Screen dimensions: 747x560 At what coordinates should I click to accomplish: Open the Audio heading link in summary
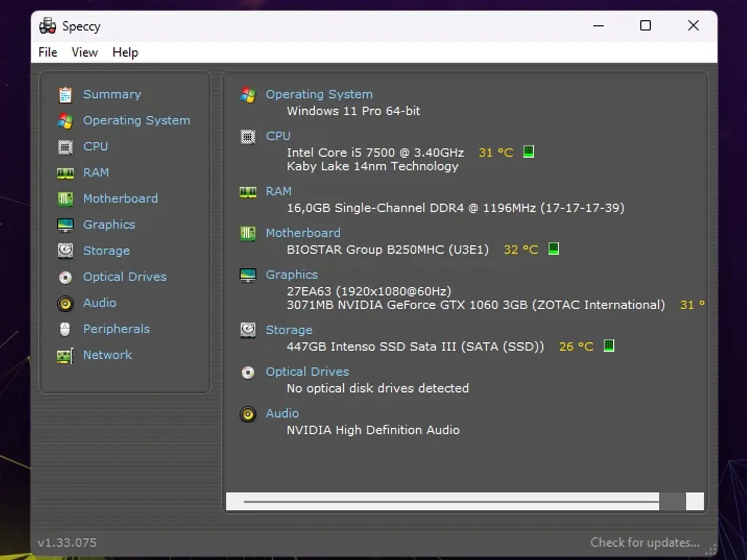coord(282,413)
